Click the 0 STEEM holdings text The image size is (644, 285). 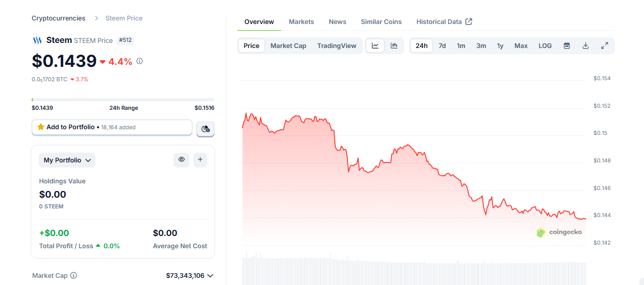coord(52,206)
